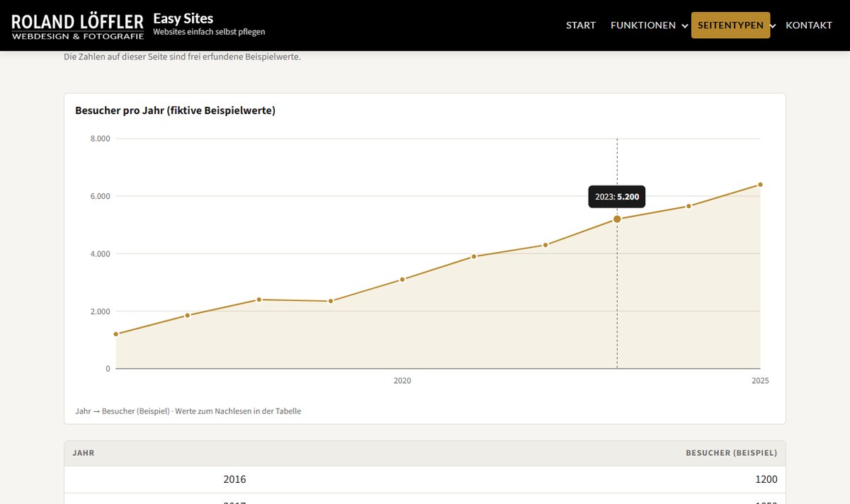The height and width of the screenshot is (504, 850).
Task: Click the first data point at 1.200 visitors
Action: coord(116,334)
